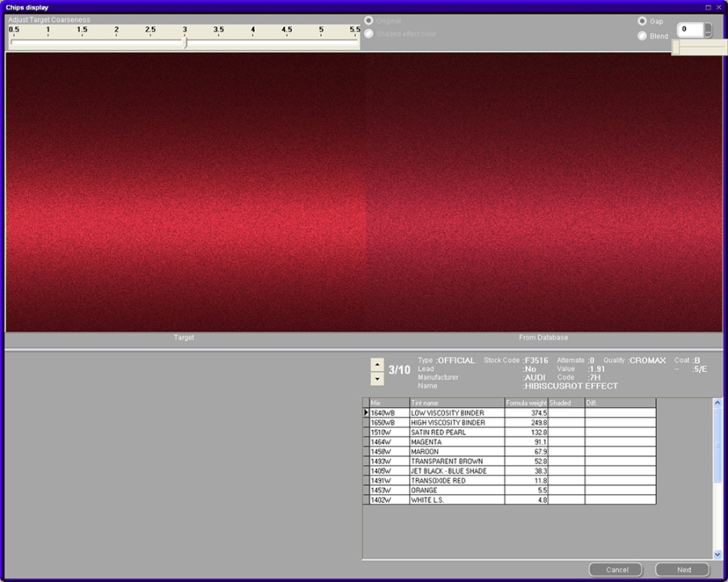Click the From Database color chip
Viewport: 728px width, 582px height.
544,192
